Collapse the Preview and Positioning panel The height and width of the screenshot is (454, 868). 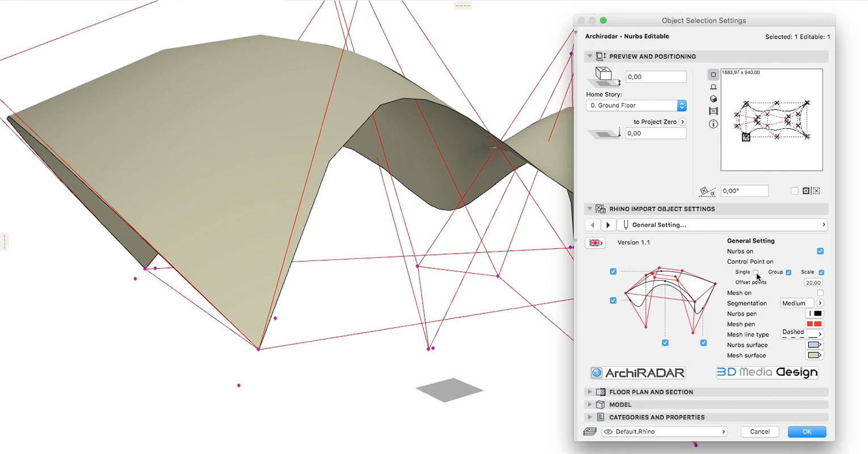pyautogui.click(x=589, y=56)
